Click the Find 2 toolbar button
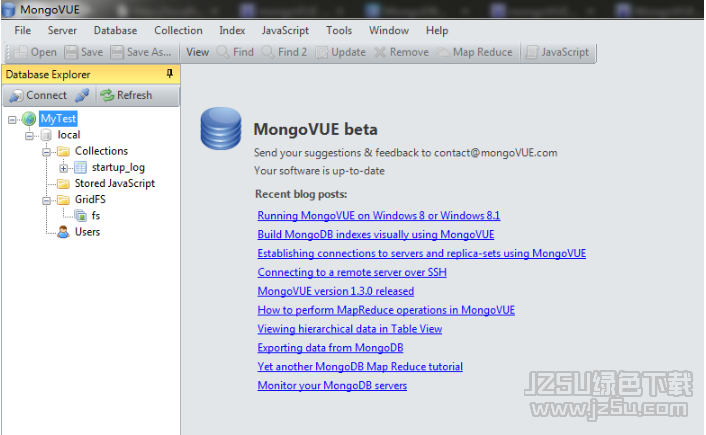The width and height of the screenshot is (706, 435). [284, 52]
